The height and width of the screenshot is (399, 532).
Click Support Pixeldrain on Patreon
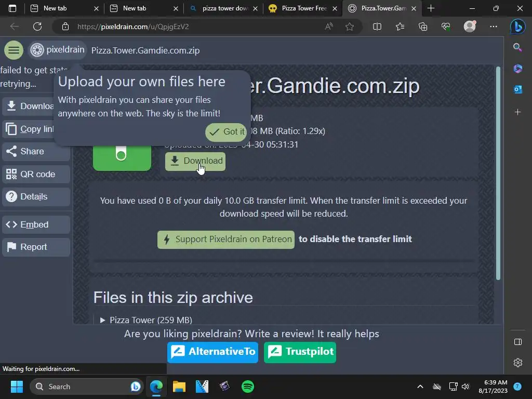click(225, 240)
